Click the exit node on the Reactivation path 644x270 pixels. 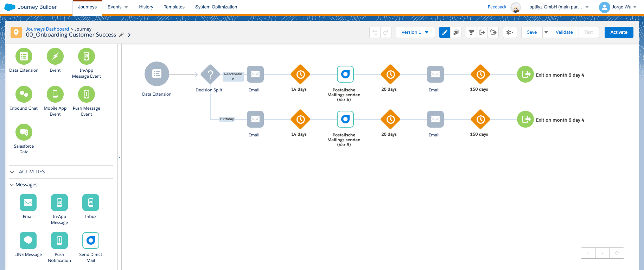525,74
